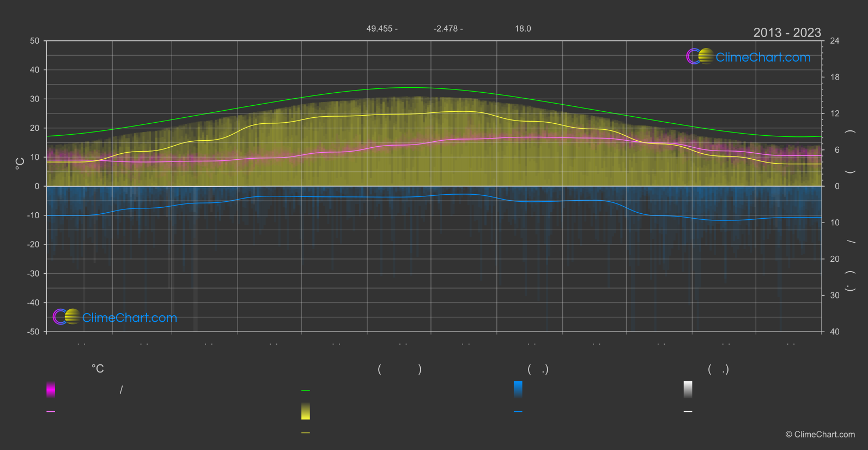Click the magenta gradient legend swatch
The image size is (868, 450).
pyautogui.click(x=51, y=389)
